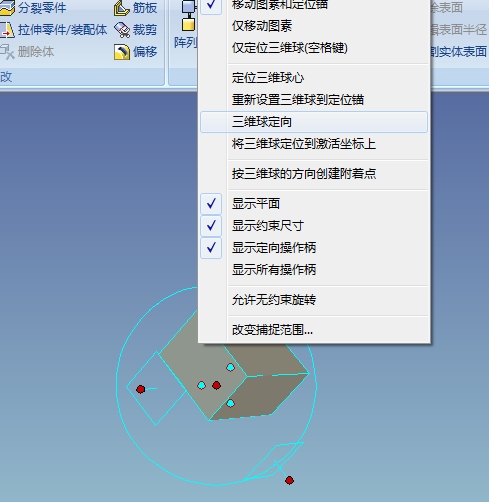The height and width of the screenshot is (502, 489).
Task: Click the 拉伸零件/装配体 stretch tool icon
Action: pos(7,30)
